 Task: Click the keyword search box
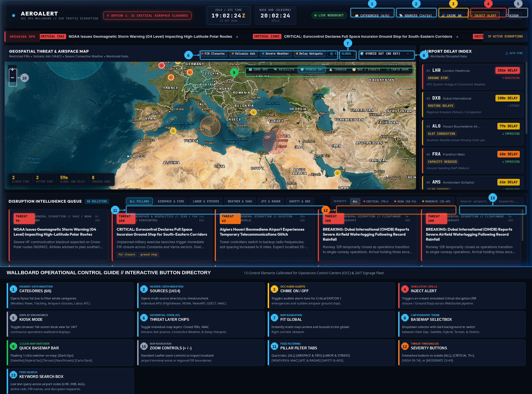(x=490, y=202)
